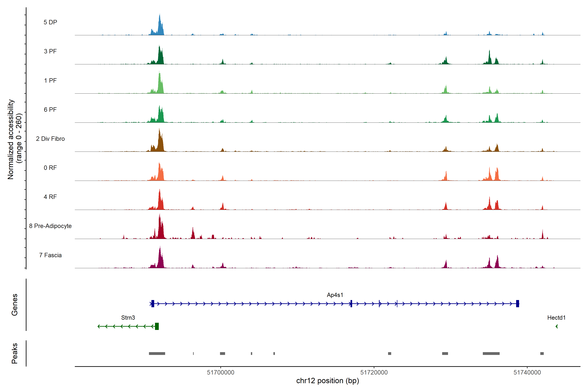Click the Ap4s1 last exon block

[517, 303]
